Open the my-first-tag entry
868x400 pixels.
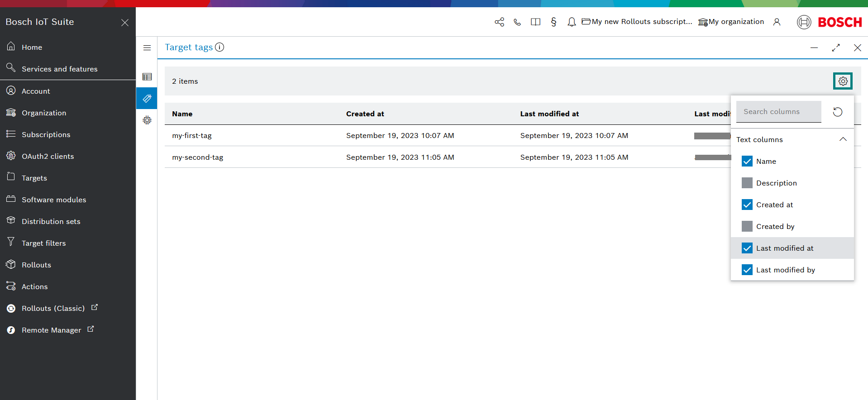(x=192, y=135)
